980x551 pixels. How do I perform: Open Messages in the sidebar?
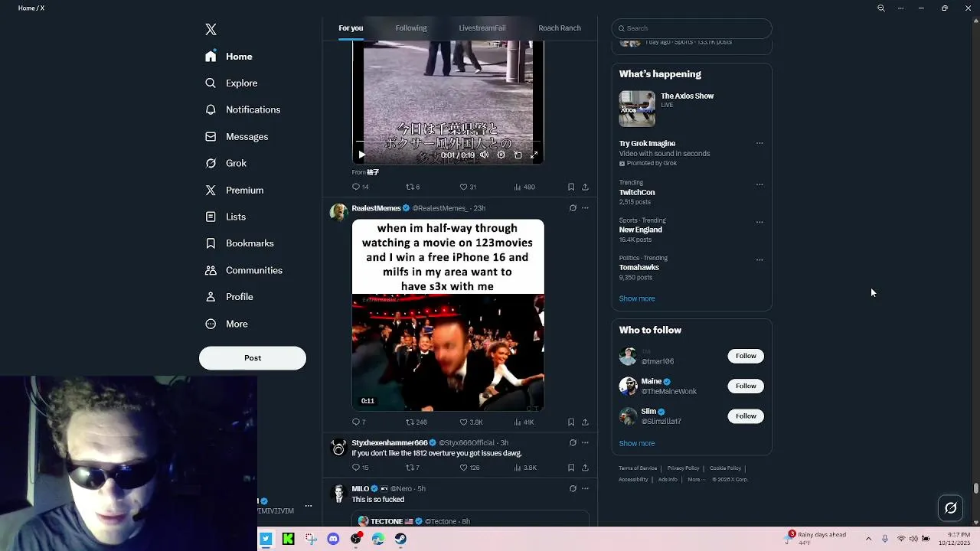[237, 136]
